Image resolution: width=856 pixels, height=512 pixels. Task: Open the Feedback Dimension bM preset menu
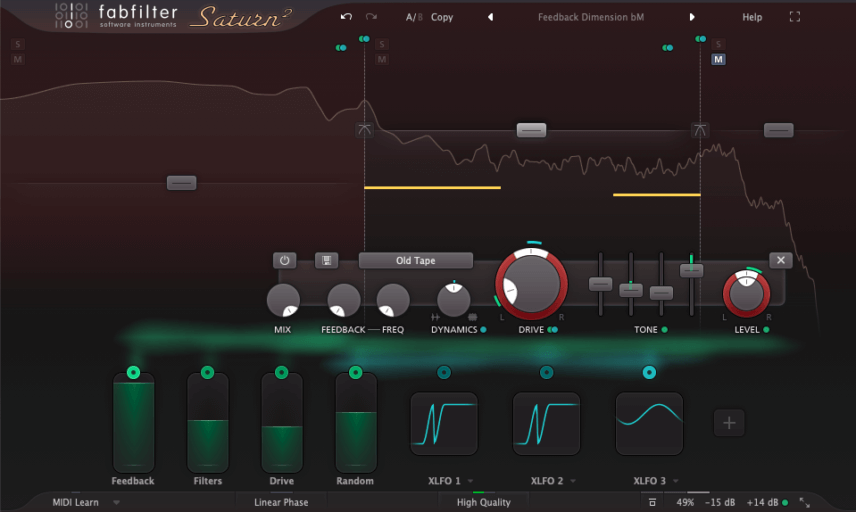tap(591, 17)
